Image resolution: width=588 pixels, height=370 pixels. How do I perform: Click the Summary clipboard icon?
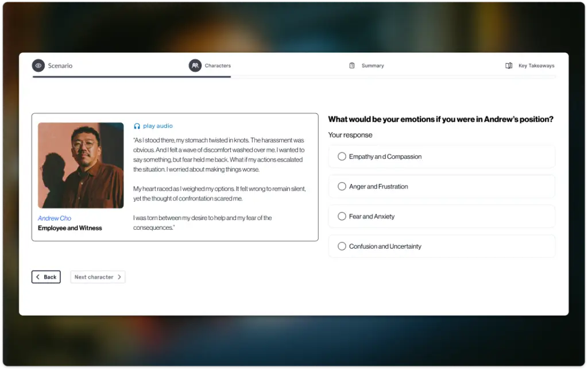[352, 65]
